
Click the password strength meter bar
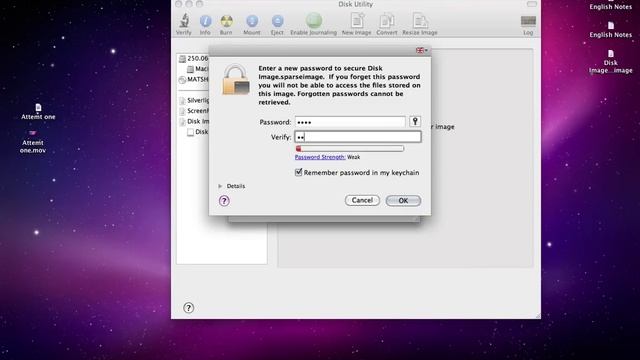(x=350, y=149)
